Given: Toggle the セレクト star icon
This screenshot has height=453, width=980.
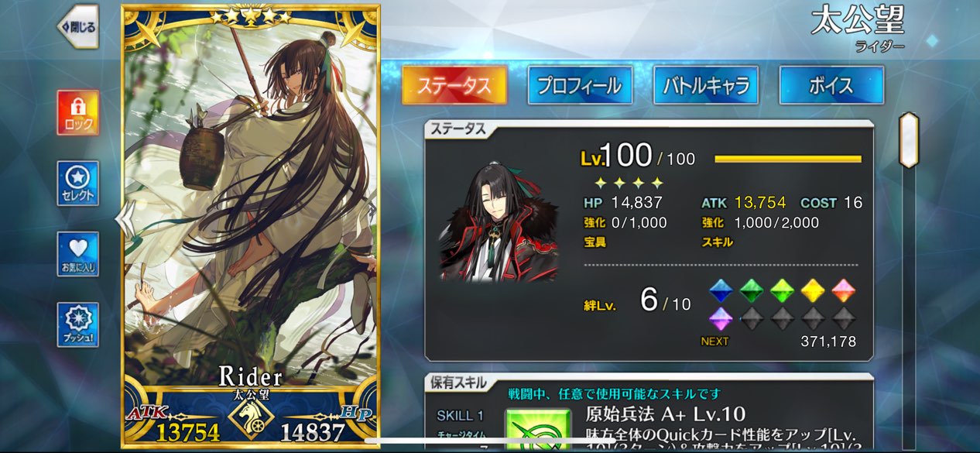Looking at the screenshot, I should click(77, 183).
